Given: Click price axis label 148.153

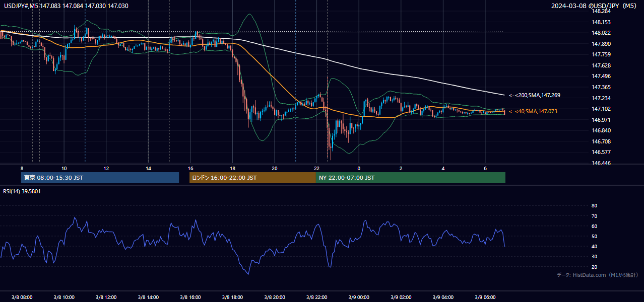Looking at the screenshot, I should pos(601,22).
